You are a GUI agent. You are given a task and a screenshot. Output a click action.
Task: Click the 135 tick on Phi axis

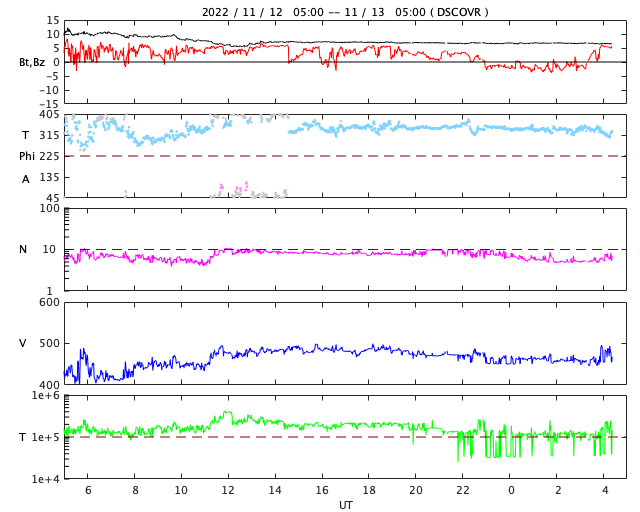pos(49,177)
